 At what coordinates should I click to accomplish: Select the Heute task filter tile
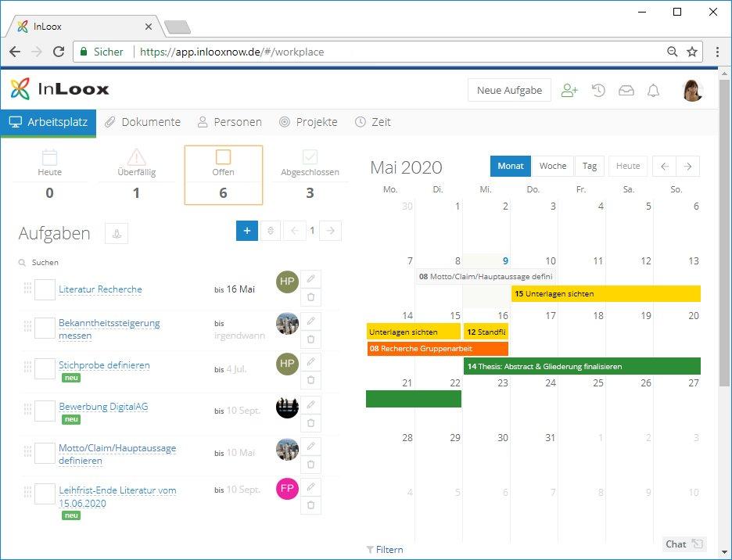(x=49, y=175)
